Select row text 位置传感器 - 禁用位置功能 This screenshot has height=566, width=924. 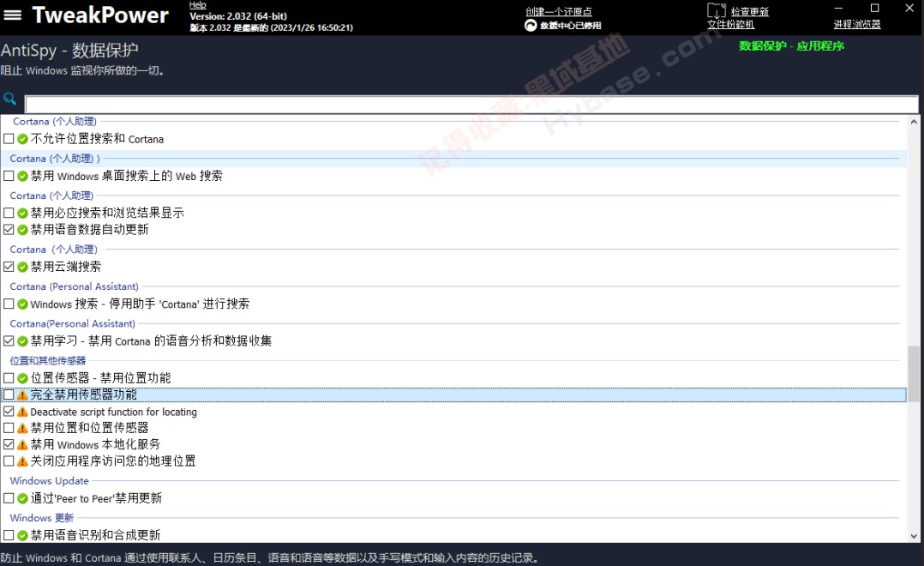[x=101, y=378]
